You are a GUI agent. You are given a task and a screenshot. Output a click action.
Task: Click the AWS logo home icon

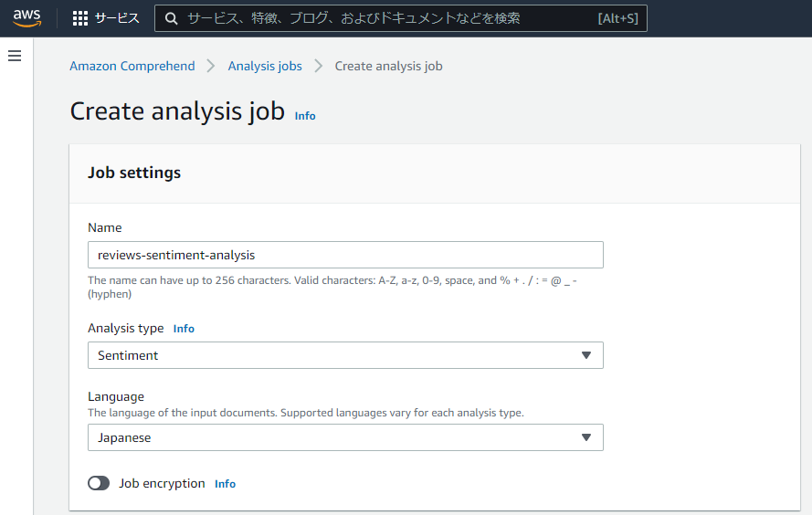coord(26,18)
